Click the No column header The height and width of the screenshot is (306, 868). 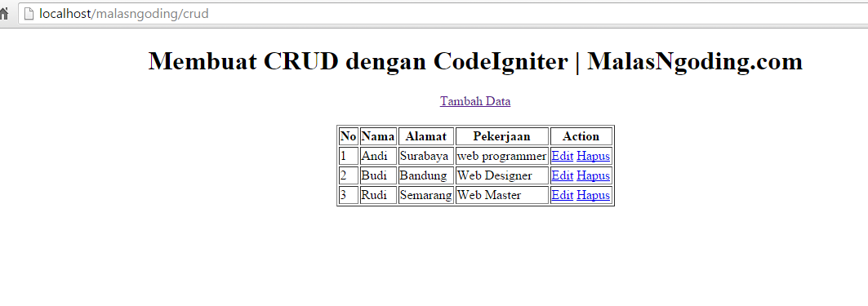pos(348,136)
